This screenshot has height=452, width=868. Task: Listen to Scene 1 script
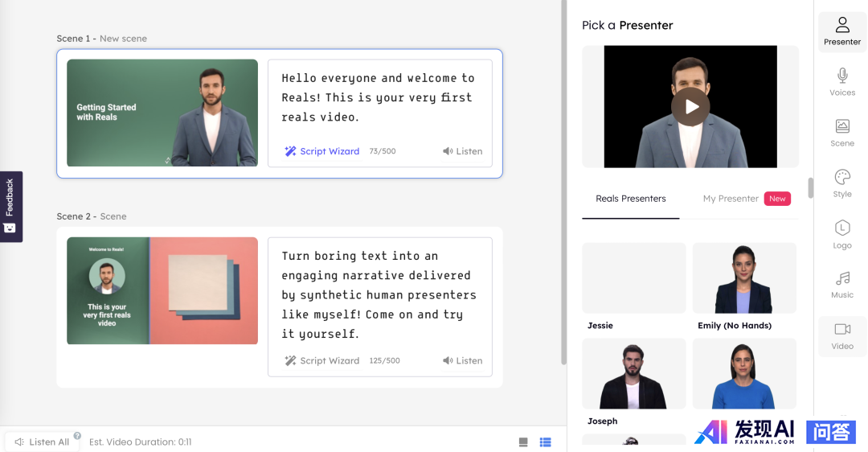click(x=462, y=151)
